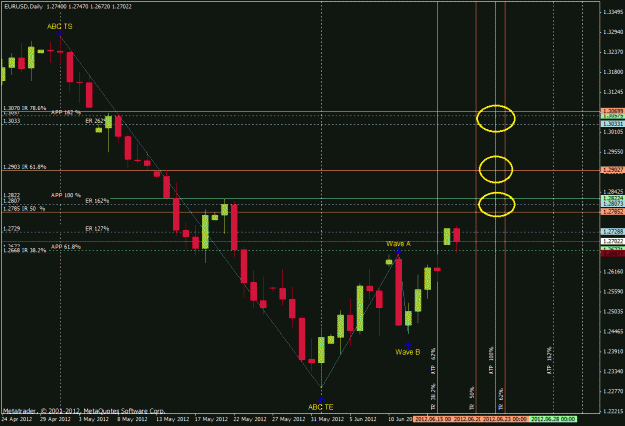Click the 1.26160 price axis value
Screen dimensions: 625x426
tap(613, 271)
